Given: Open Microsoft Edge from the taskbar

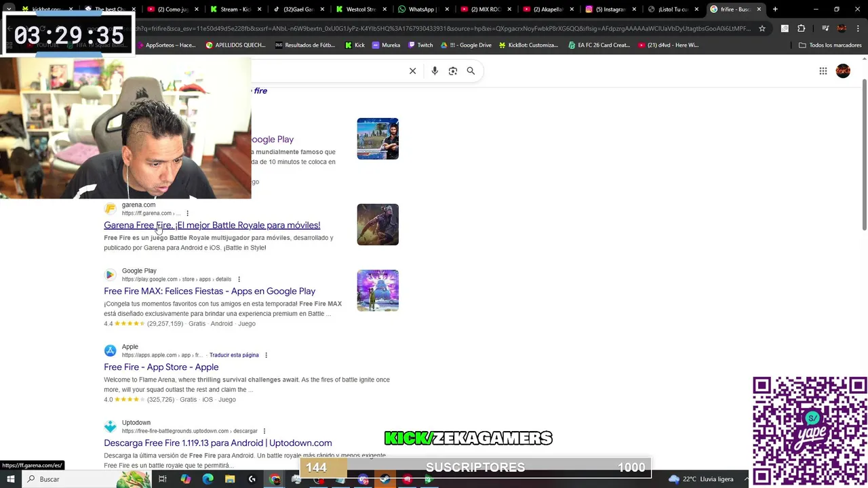Looking at the screenshot, I should point(208,479).
